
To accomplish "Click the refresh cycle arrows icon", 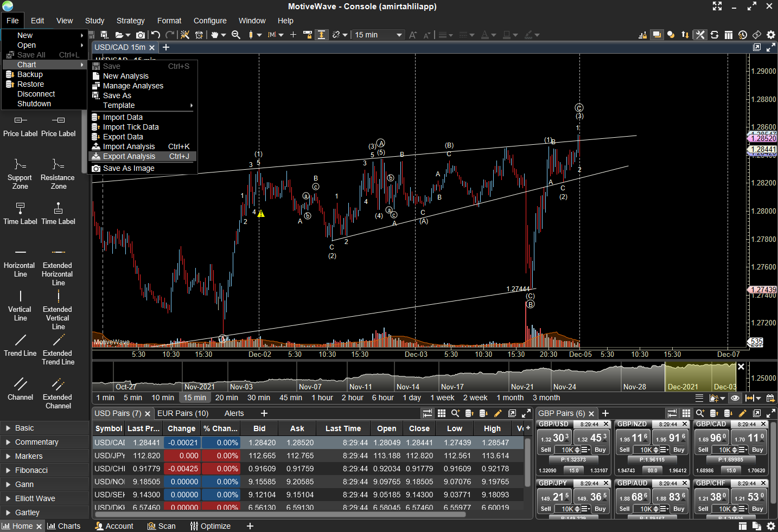I will point(715,35).
